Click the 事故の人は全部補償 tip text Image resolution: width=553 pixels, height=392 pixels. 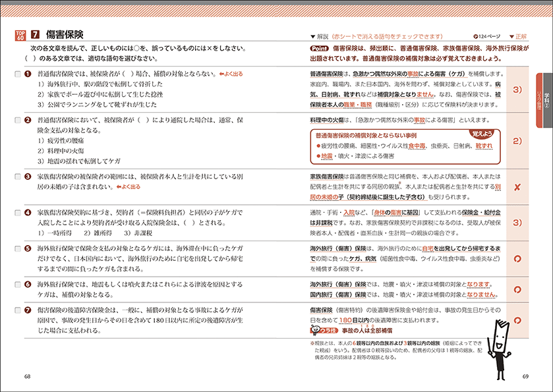pos(367,331)
